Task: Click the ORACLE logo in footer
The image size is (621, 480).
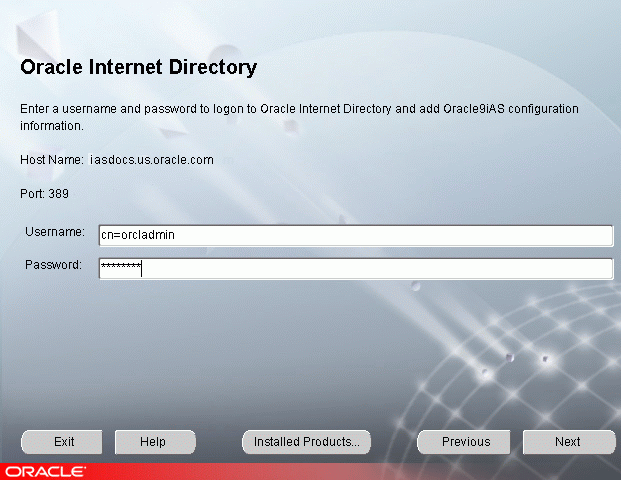Action: click(x=45, y=472)
